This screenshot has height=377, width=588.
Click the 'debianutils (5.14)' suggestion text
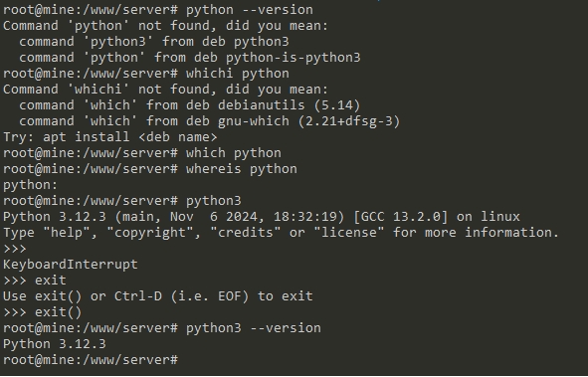[x=289, y=105]
